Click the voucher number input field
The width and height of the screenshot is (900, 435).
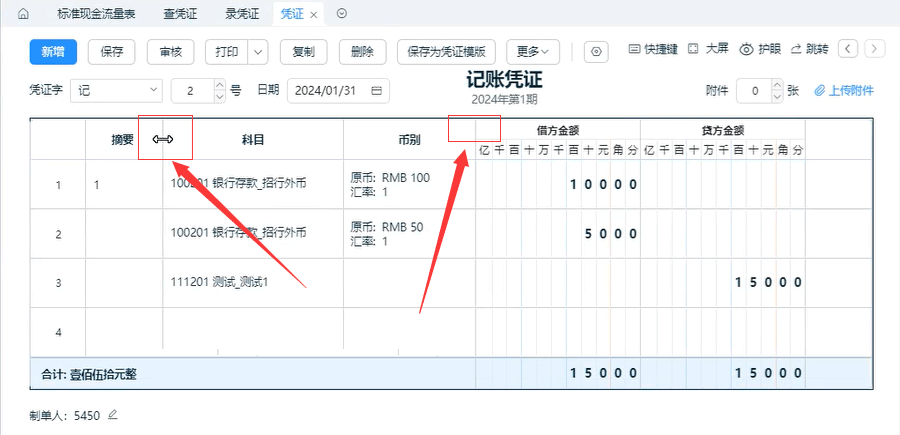(193, 91)
